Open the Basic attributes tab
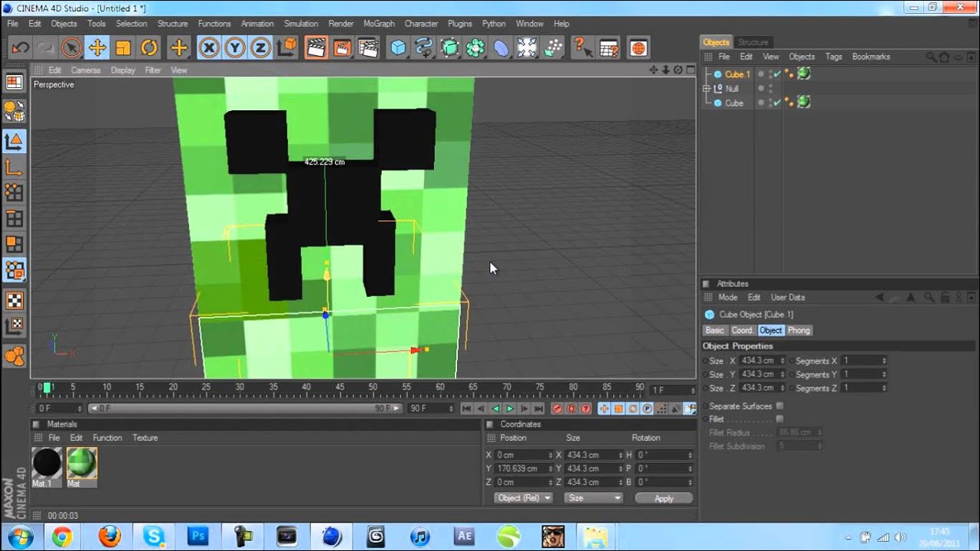 (714, 331)
